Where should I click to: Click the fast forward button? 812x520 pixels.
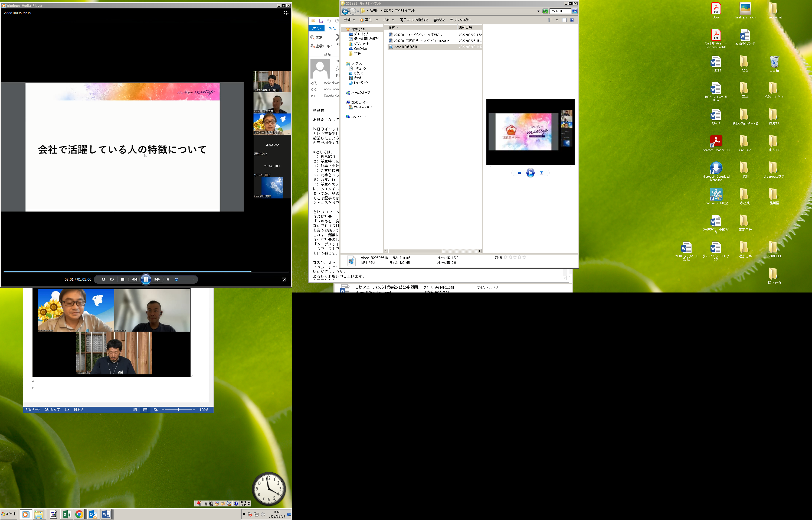click(x=157, y=279)
